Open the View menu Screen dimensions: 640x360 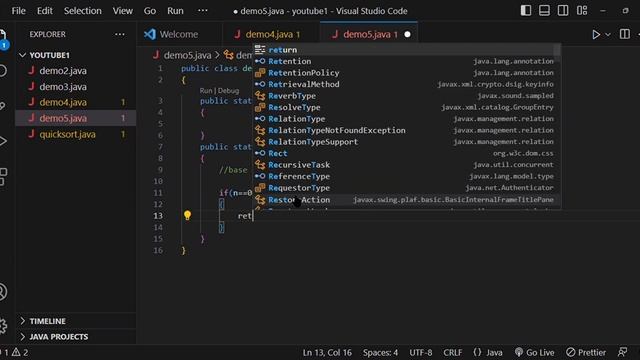click(x=122, y=11)
